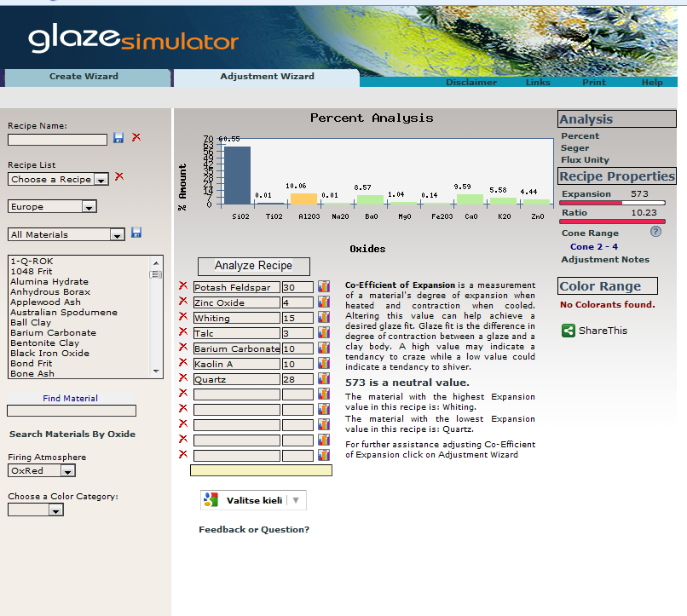Click the Expansion progress bar

tap(612, 203)
